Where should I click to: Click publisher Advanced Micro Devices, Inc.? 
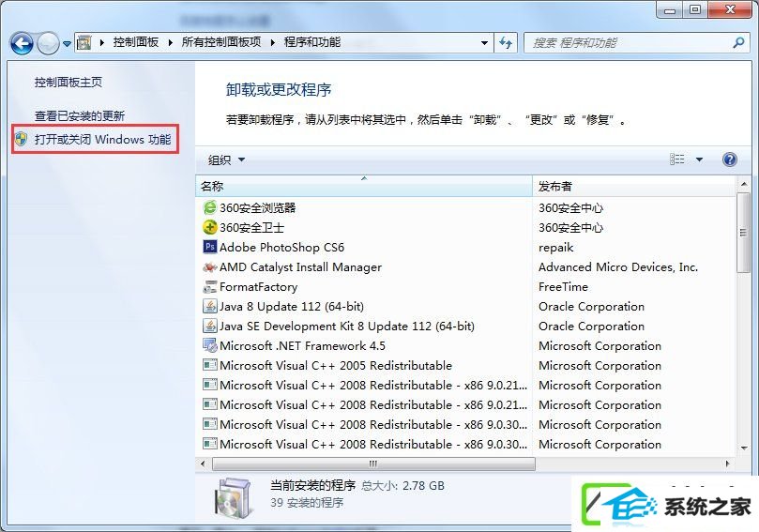coord(618,267)
